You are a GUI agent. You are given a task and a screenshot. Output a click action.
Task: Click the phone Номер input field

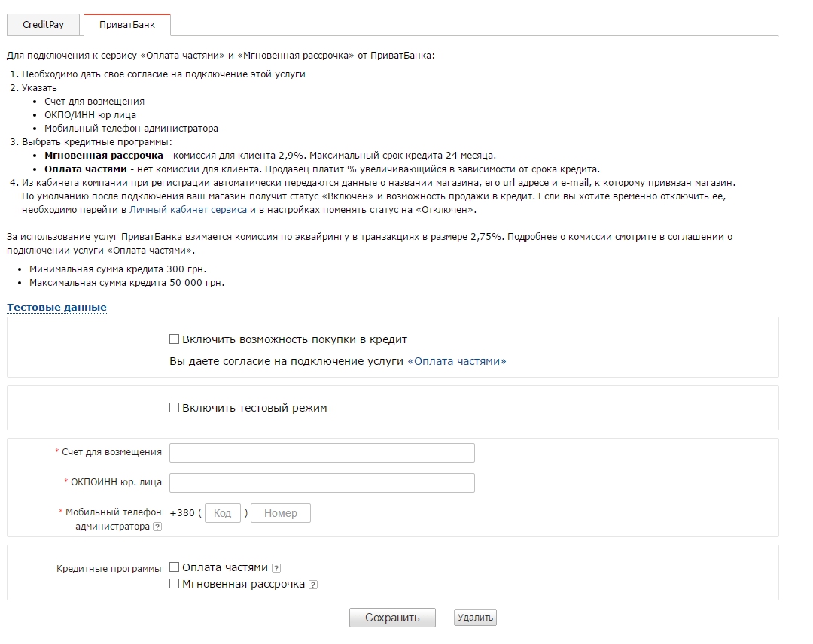[x=281, y=513]
